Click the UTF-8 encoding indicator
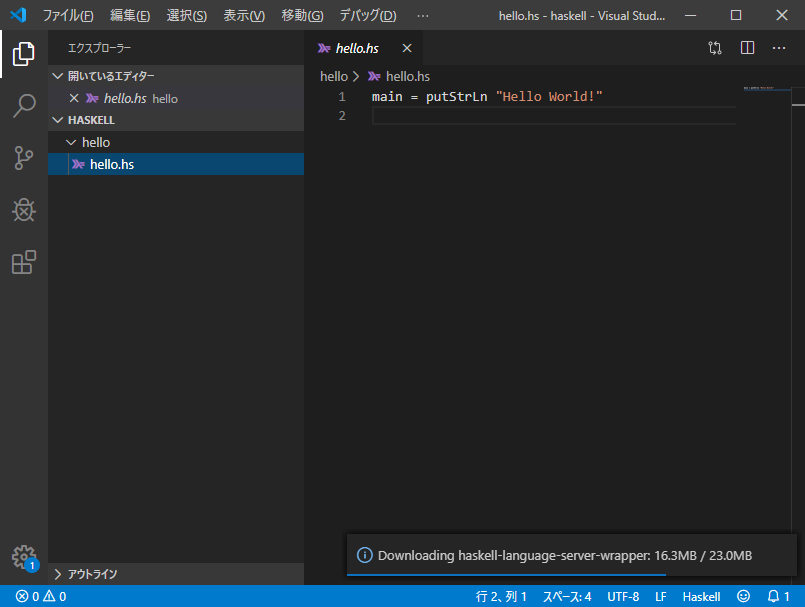 (x=623, y=596)
